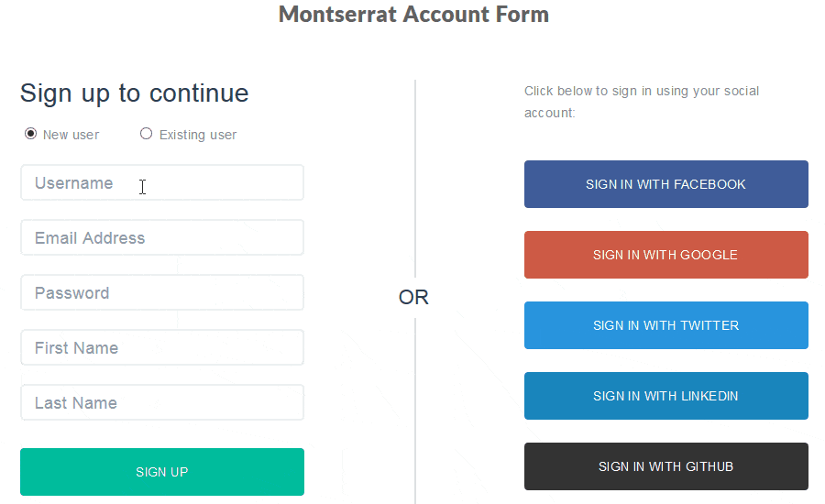Click the "Montserrat Account Form" page title

[413, 15]
